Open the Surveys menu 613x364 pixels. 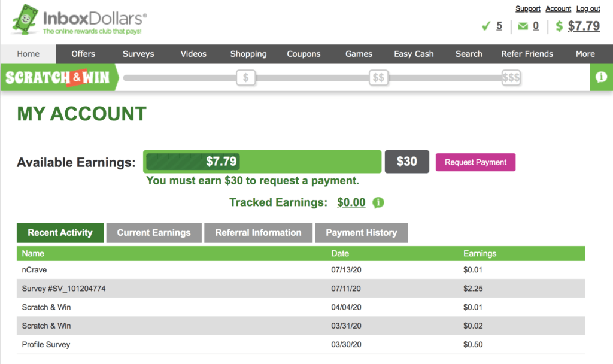138,54
